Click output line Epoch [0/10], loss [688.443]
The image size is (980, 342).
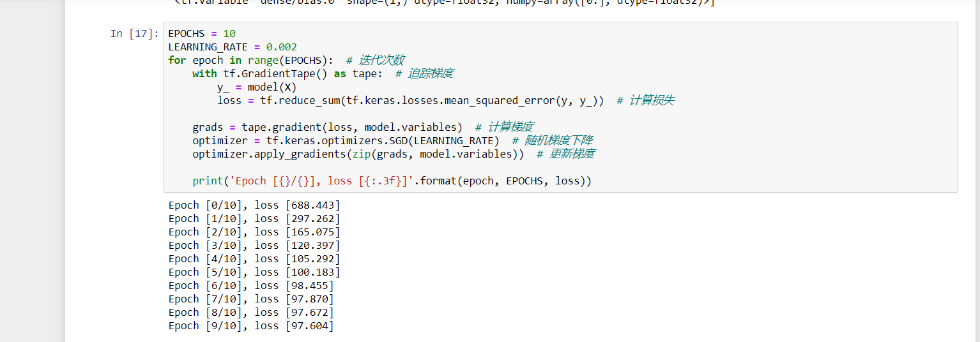[x=254, y=205]
